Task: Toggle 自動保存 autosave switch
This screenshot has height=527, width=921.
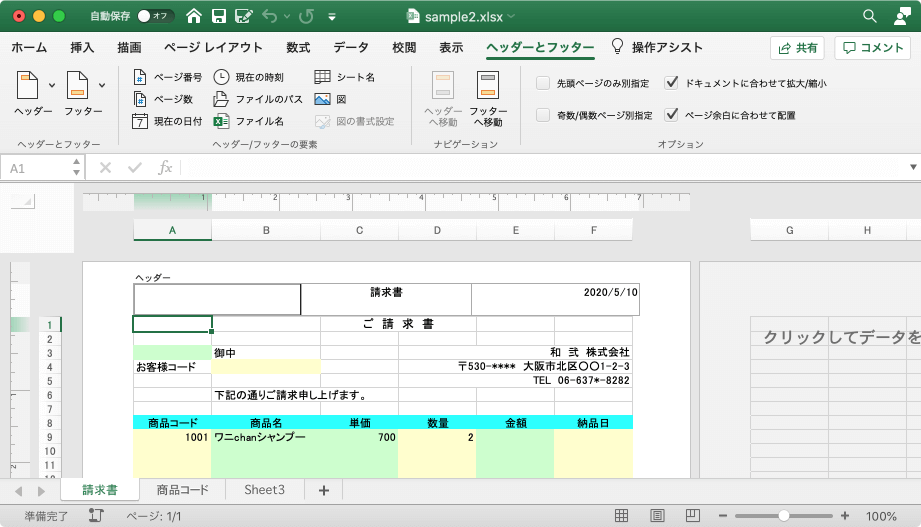Action: tap(155, 16)
